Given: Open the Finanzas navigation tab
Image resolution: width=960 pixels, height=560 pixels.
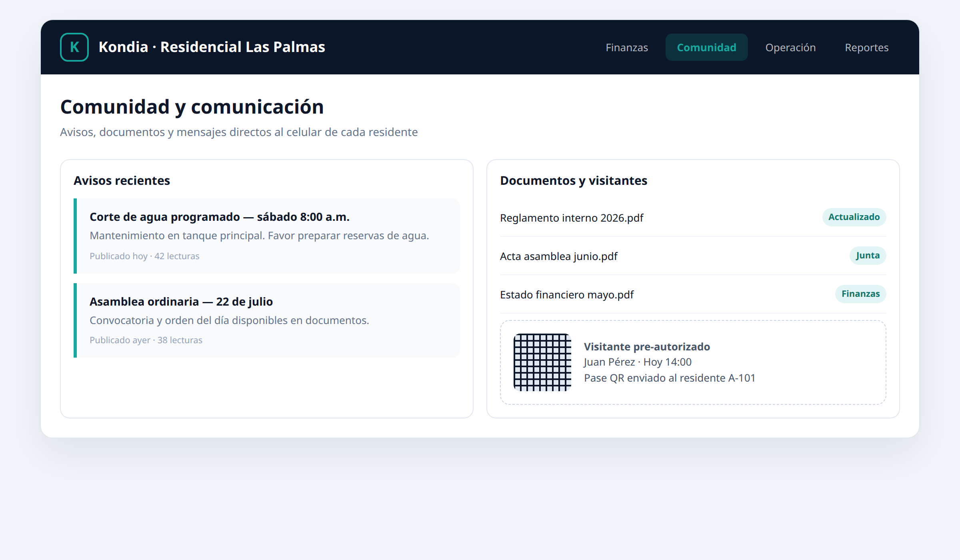Looking at the screenshot, I should [x=627, y=47].
